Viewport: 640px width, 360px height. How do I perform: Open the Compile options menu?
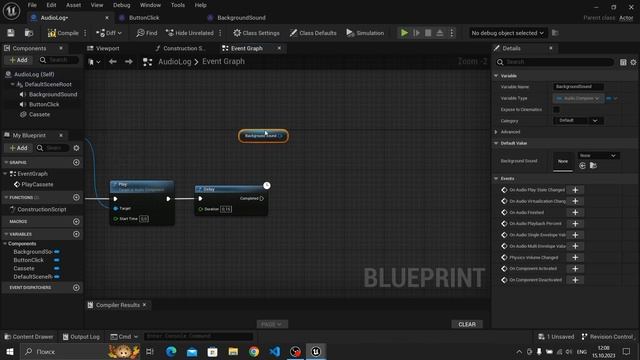(x=85, y=33)
